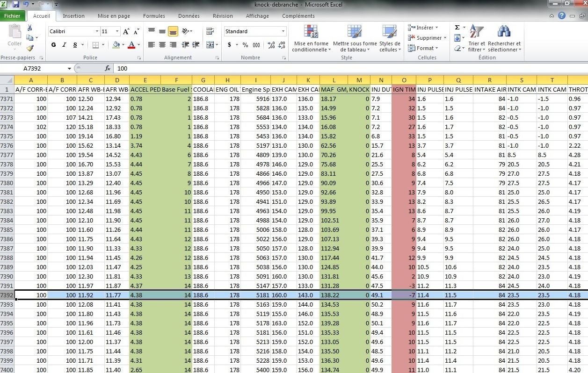Click the Save icon in Quick Access Toolbar
588x373 pixels.
[x=17, y=4]
